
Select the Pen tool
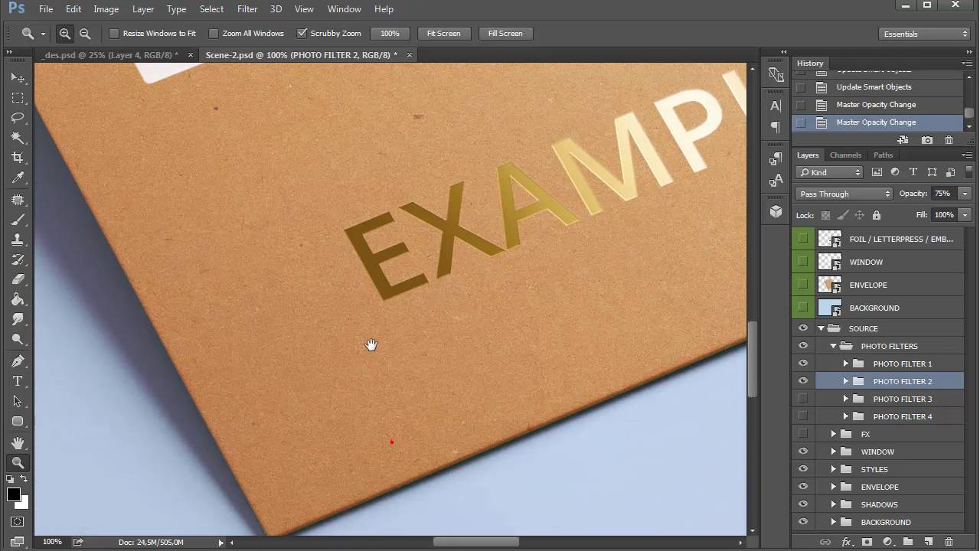[18, 361]
